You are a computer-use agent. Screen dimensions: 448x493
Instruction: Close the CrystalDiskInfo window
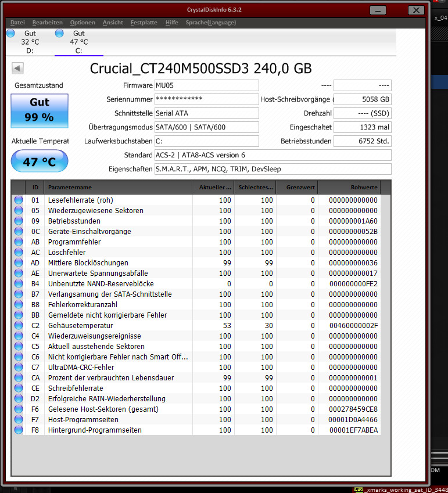(416, 10)
